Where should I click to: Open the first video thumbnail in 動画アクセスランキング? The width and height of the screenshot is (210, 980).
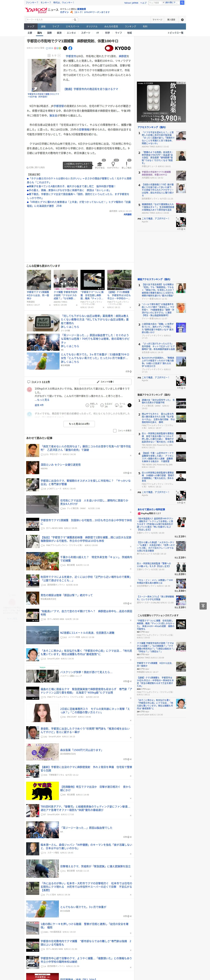click(x=181, y=404)
